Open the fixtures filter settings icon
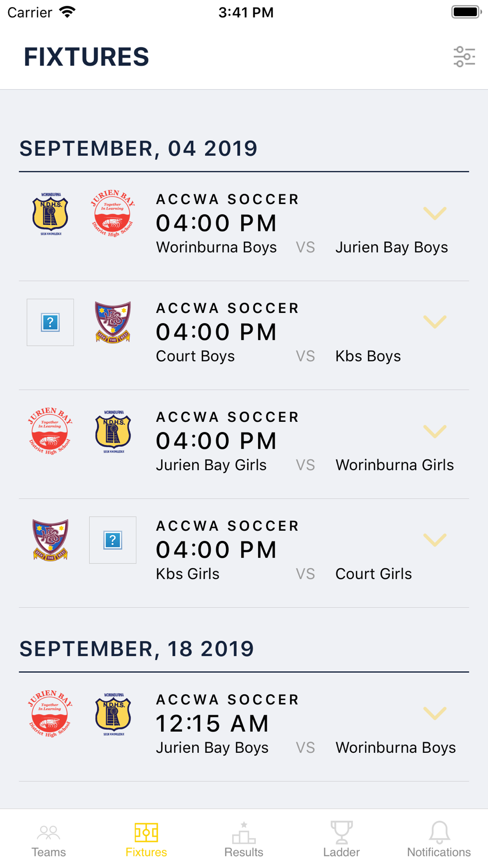This screenshot has height=868, width=488. pyautogui.click(x=464, y=57)
